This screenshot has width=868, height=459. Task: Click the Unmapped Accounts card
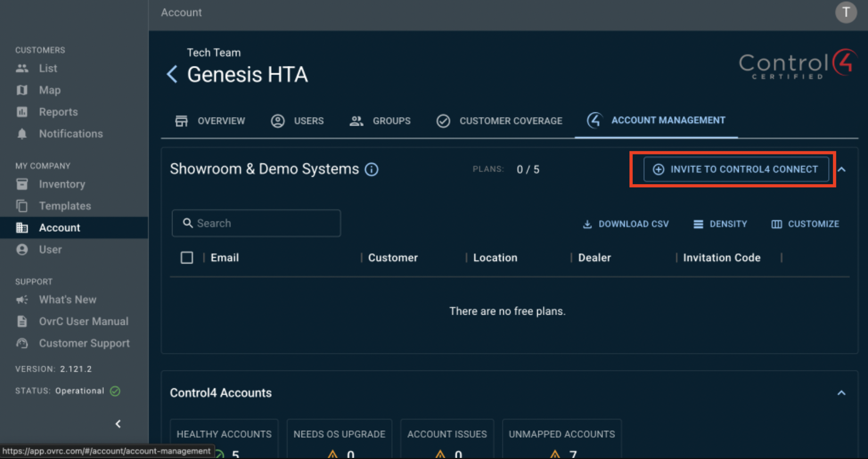(562, 439)
